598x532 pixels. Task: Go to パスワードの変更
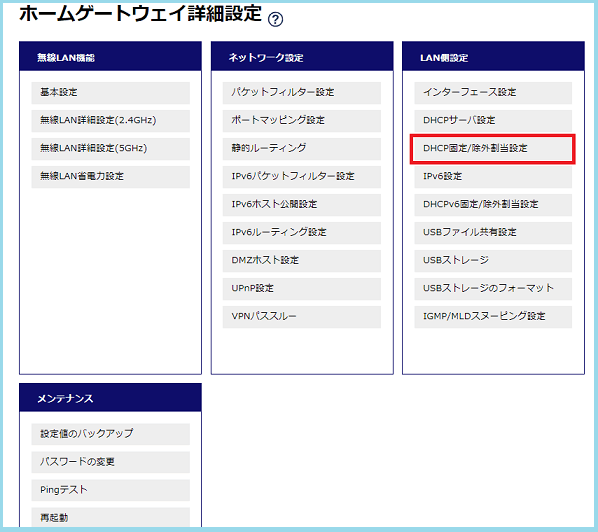(x=111, y=462)
